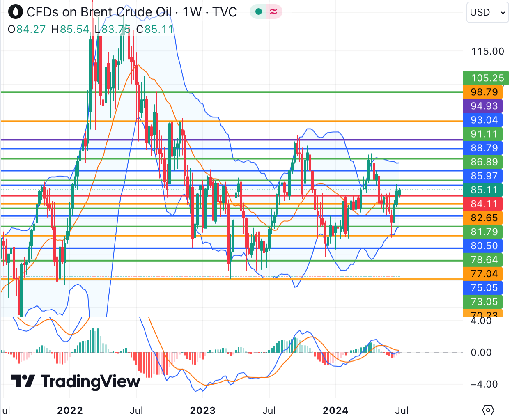This screenshot has height=420, width=512.
Task: Click the 85.11 current price label
Action: (x=483, y=190)
